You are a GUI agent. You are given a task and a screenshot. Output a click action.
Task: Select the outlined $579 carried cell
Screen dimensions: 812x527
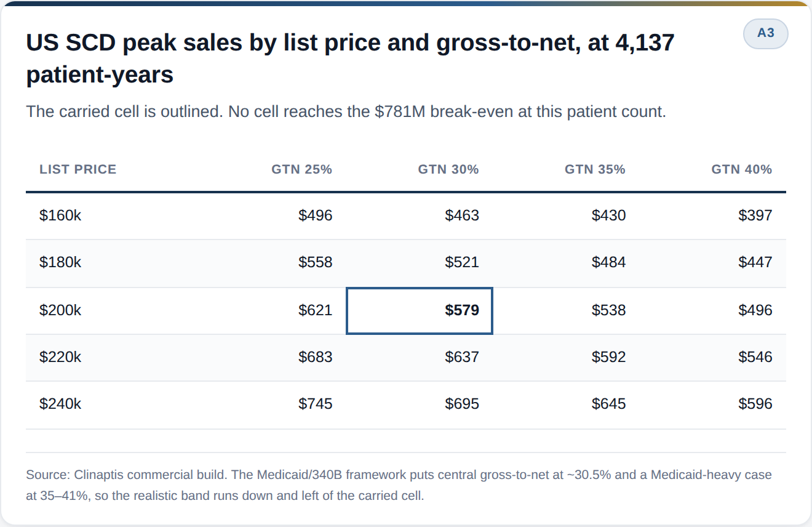click(420, 311)
